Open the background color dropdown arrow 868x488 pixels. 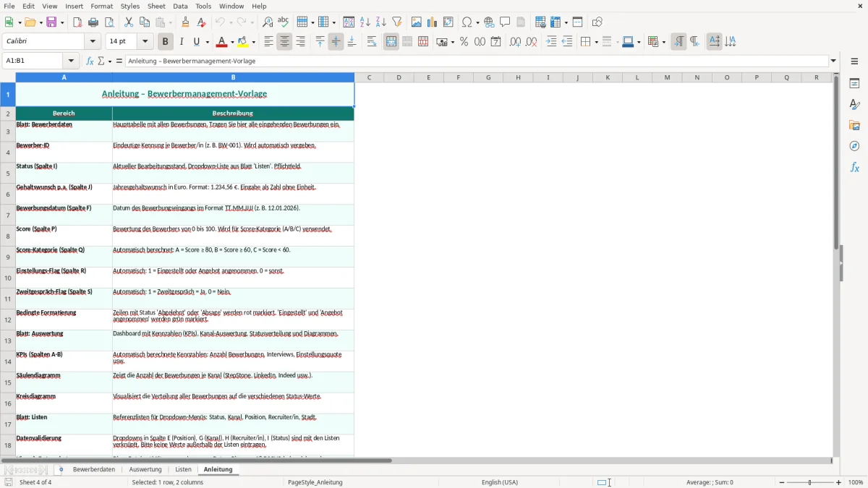(254, 42)
